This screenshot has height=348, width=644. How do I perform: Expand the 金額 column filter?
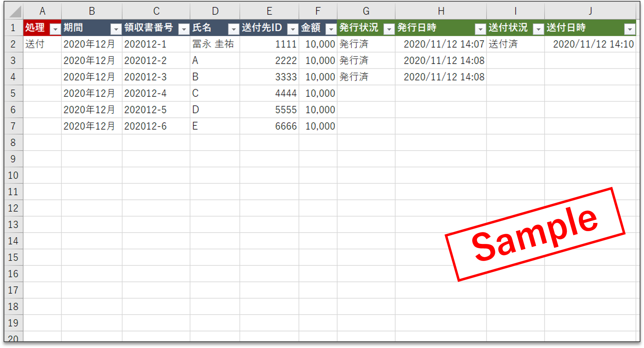coord(331,29)
